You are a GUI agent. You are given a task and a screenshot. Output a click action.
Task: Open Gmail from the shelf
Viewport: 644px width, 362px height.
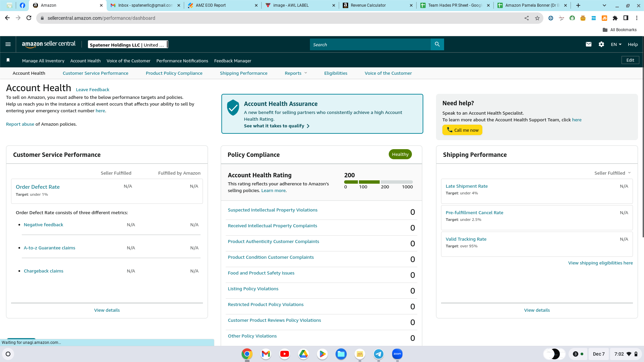point(266,354)
